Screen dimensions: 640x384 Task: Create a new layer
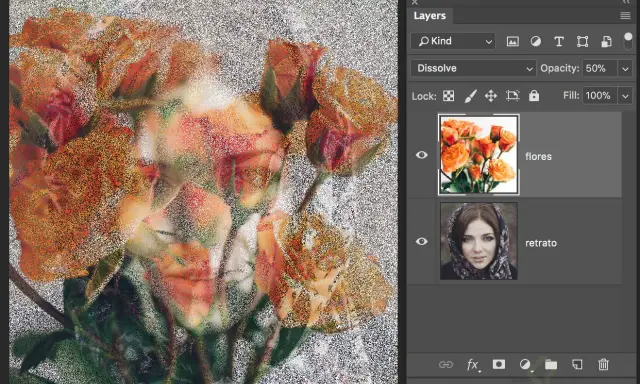tap(577, 364)
